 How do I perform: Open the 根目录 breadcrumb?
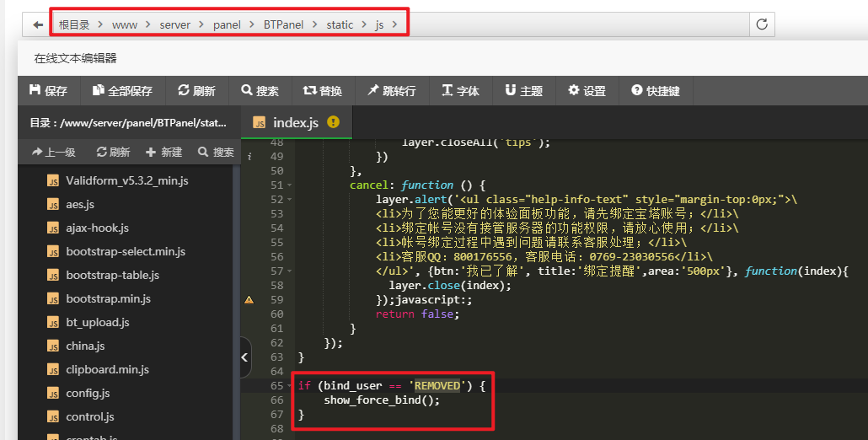74,25
